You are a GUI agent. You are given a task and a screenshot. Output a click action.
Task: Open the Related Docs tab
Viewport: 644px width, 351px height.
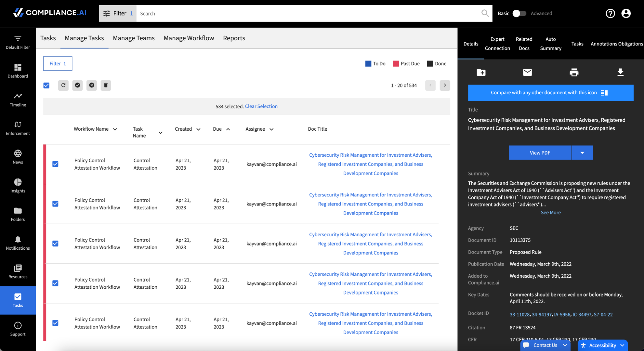click(524, 44)
